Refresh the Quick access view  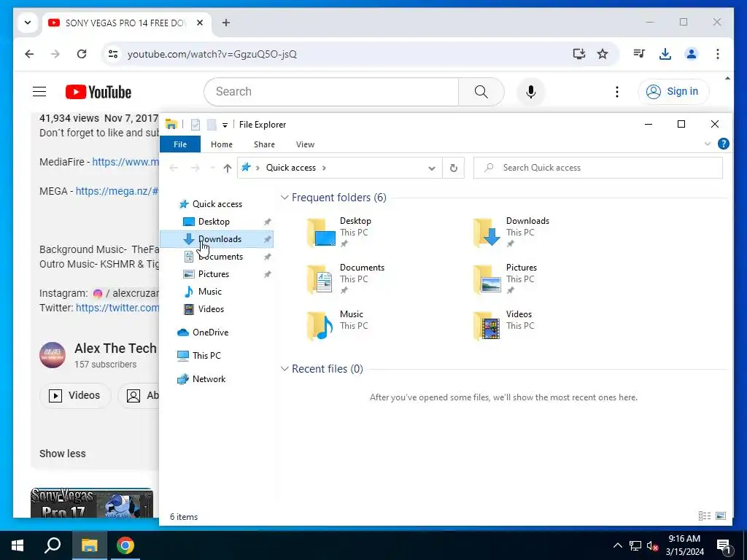click(x=454, y=168)
